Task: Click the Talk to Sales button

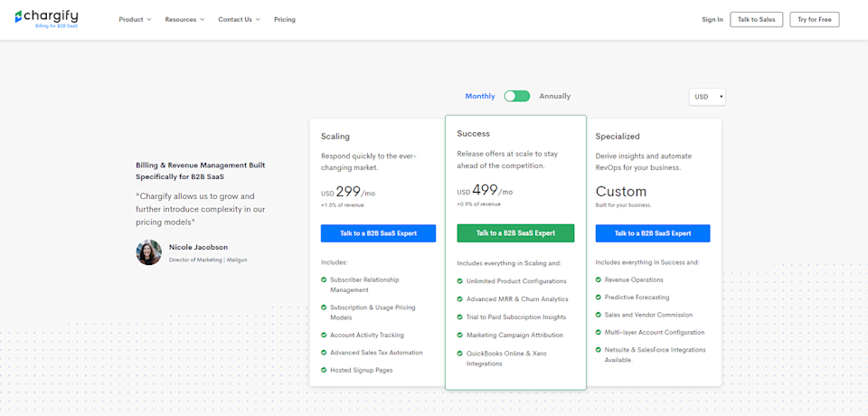Action: coord(756,19)
